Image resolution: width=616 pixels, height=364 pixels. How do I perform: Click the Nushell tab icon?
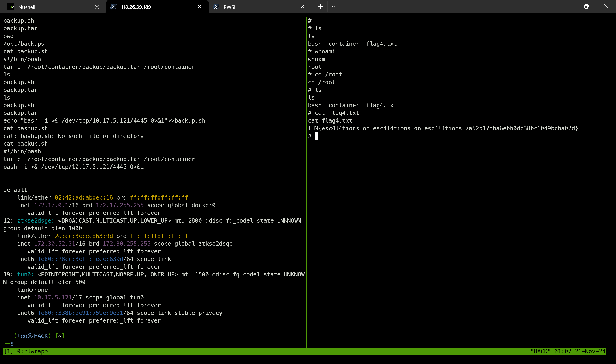(10, 7)
